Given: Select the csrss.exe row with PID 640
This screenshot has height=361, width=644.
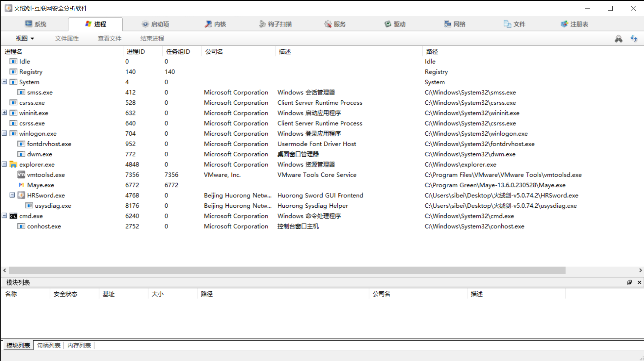Looking at the screenshot, I should [x=322, y=123].
